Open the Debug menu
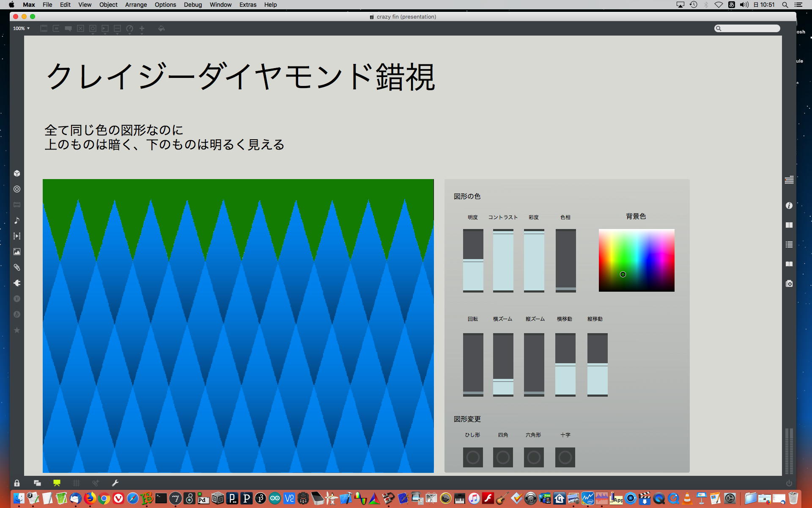This screenshot has width=812, height=508. coord(193,5)
